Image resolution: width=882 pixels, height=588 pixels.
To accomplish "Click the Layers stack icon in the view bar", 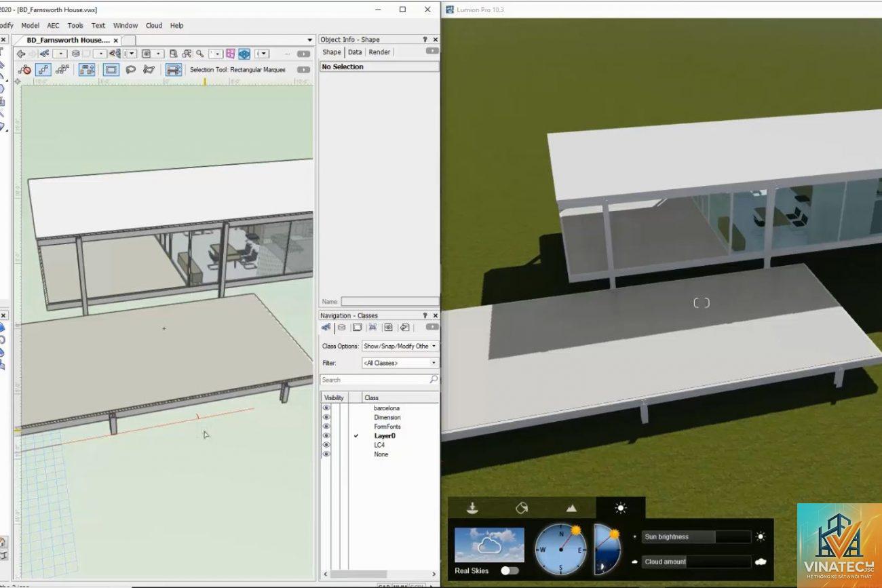I will pyautogui.click(x=75, y=54).
